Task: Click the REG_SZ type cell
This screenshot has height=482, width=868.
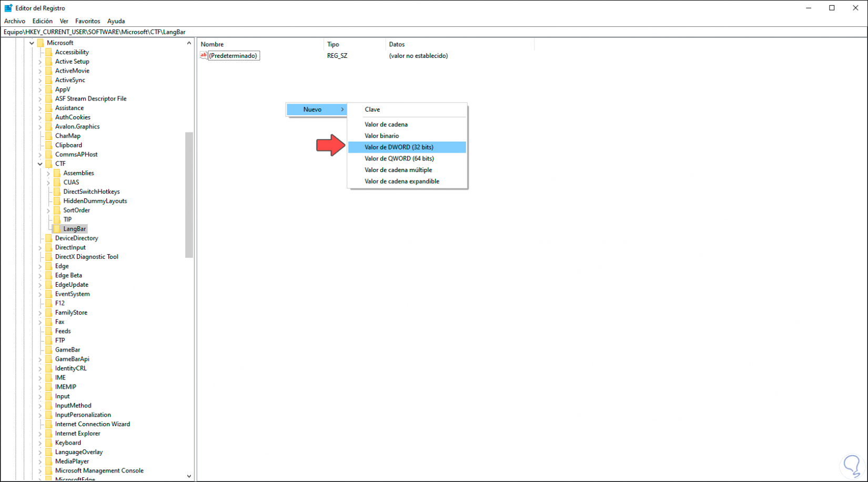Action: point(337,56)
